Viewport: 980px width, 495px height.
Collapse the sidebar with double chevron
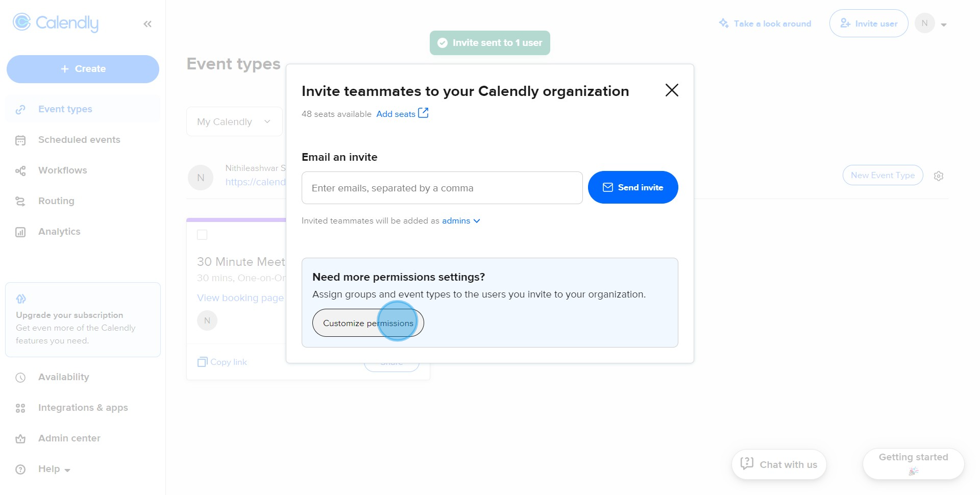(148, 24)
